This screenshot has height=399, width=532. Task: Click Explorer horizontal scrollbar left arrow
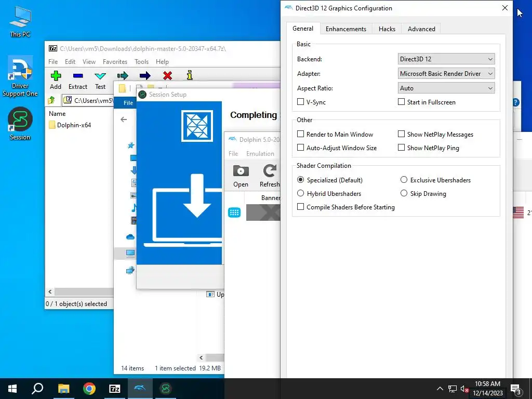(201, 357)
